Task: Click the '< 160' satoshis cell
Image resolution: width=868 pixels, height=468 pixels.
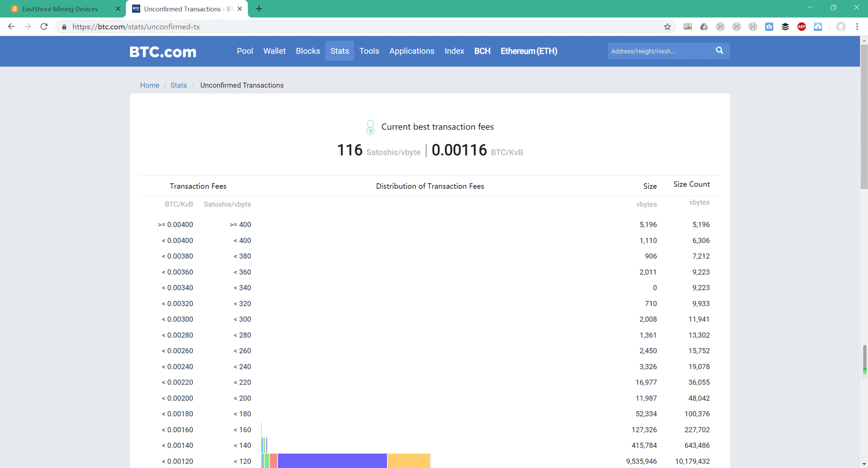Action: click(x=242, y=430)
